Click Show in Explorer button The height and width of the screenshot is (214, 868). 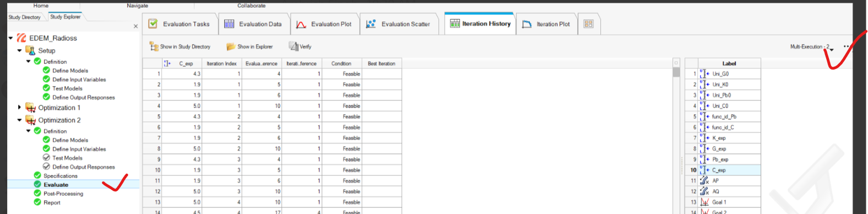point(249,47)
